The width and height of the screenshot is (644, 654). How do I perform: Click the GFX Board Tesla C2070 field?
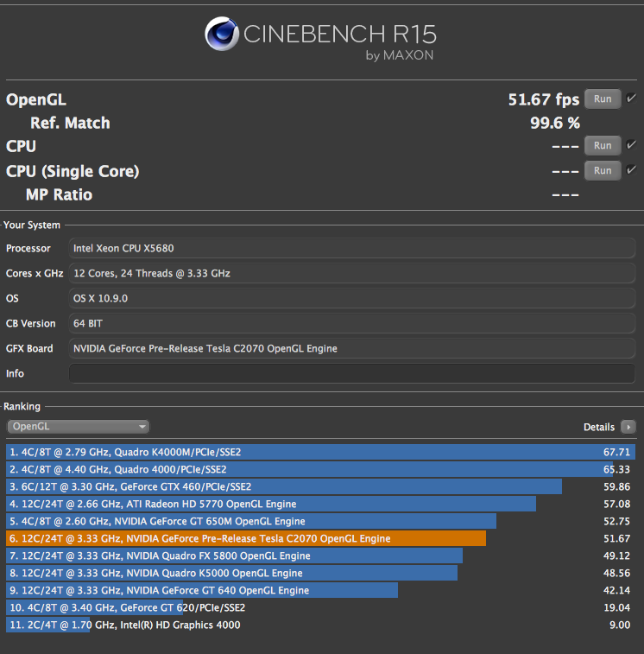[x=352, y=348]
